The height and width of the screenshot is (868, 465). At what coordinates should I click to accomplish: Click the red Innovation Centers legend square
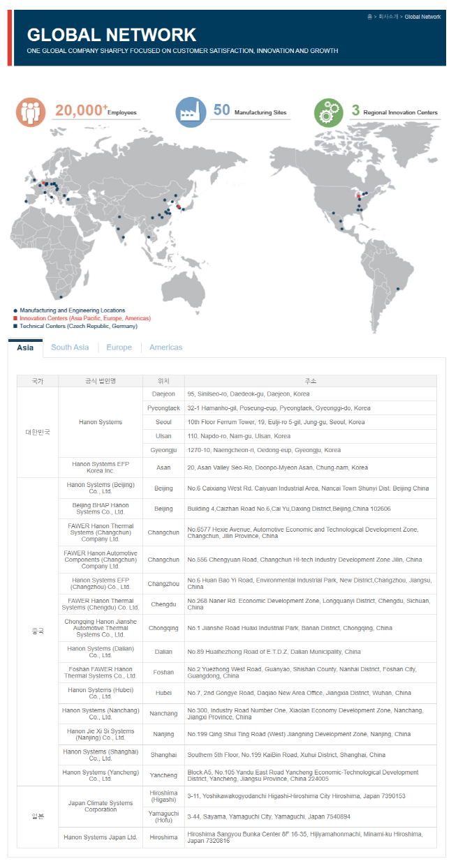click(x=15, y=318)
